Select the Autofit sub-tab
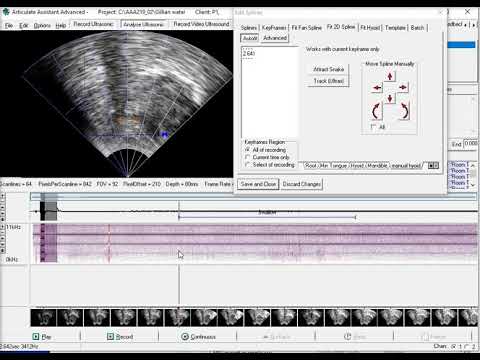This screenshot has height=360, width=480. (250, 38)
